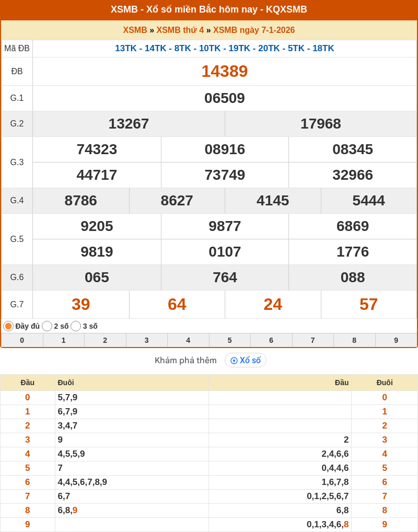
Task: Open the "XSMB ngày 7-1-2026" link
Action: pyautogui.click(x=253, y=30)
